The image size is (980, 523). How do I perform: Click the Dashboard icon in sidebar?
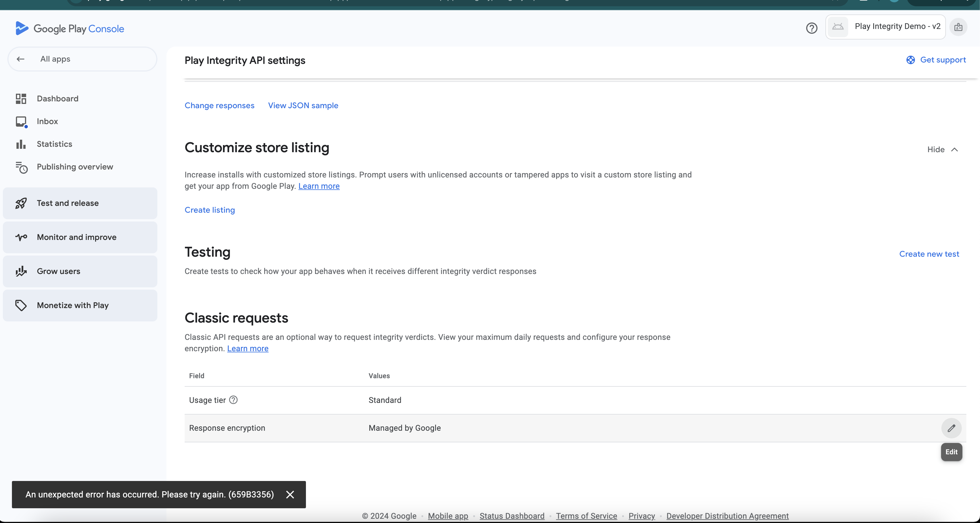coord(21,99)
